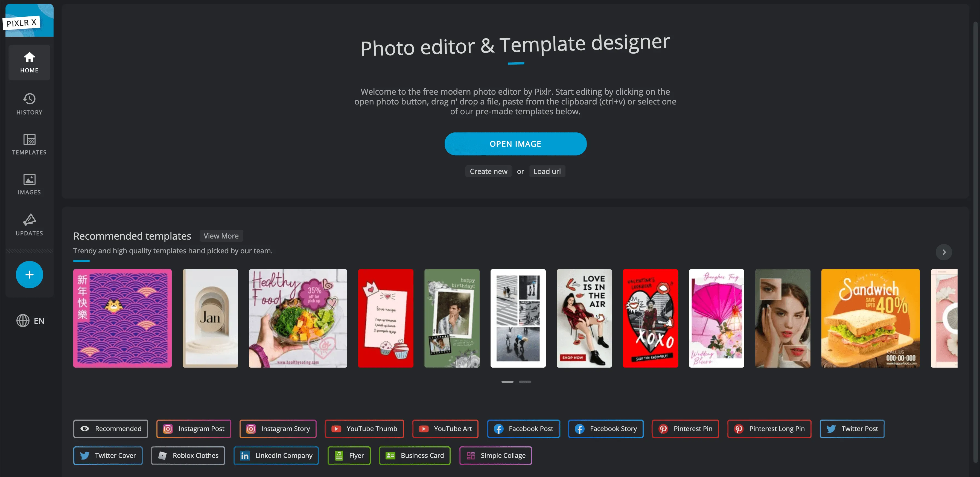Check for Updates section
Screen dimensions: 980x477
tap(29, 225)
